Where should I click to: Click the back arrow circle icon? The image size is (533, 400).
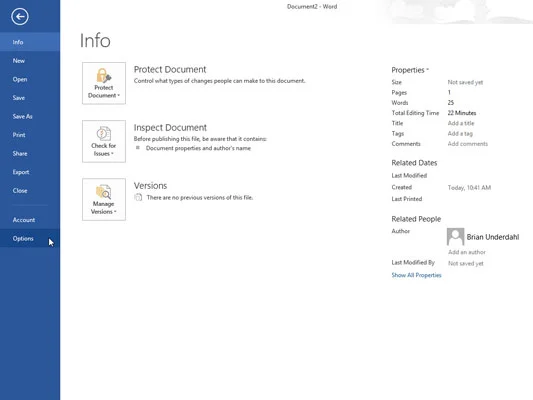[20, 16]
